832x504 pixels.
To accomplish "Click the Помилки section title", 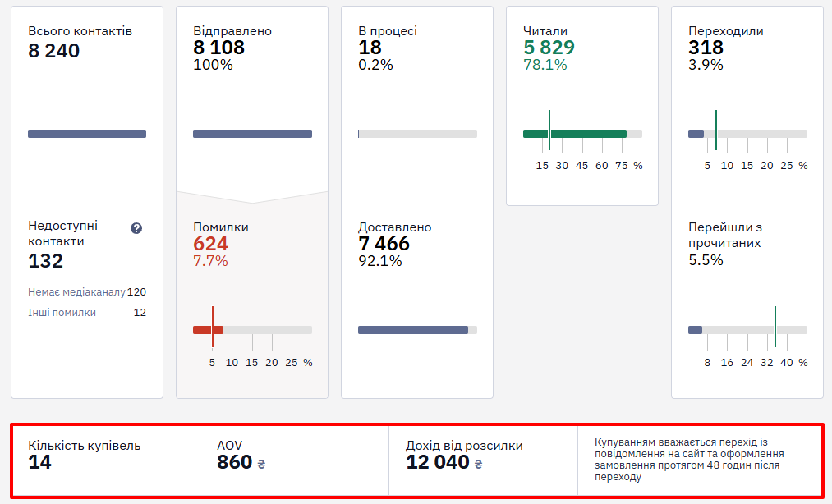I will tap(221, 227).
